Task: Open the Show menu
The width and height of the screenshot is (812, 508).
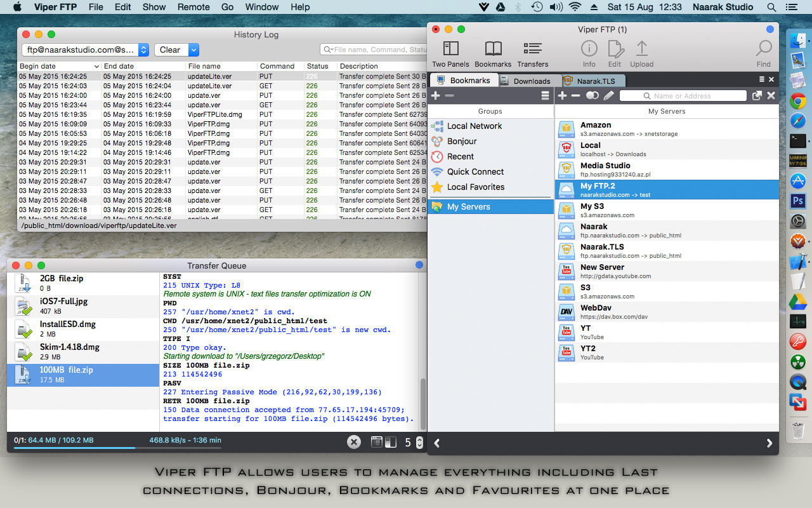Action: (x=154, y=7)
